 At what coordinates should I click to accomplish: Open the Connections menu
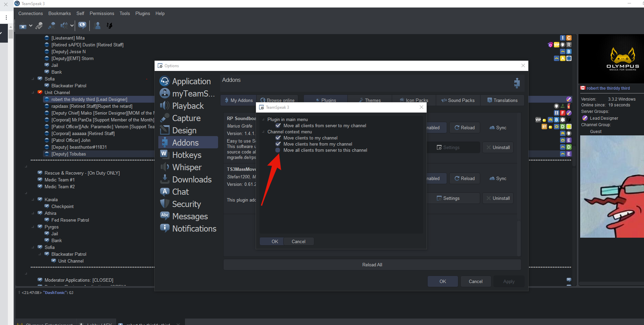[31, 14]
